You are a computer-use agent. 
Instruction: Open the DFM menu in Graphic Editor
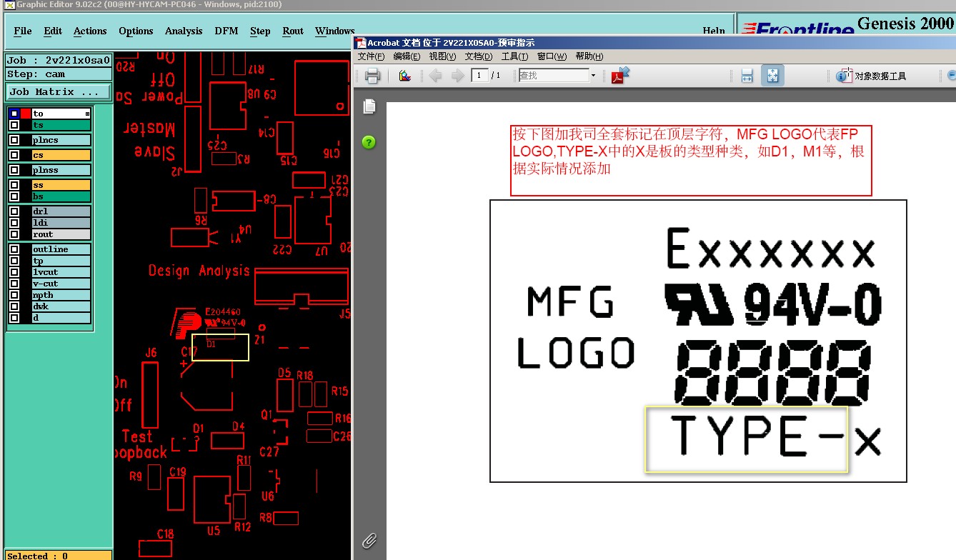pyautogui.click(x=227, y=31)
